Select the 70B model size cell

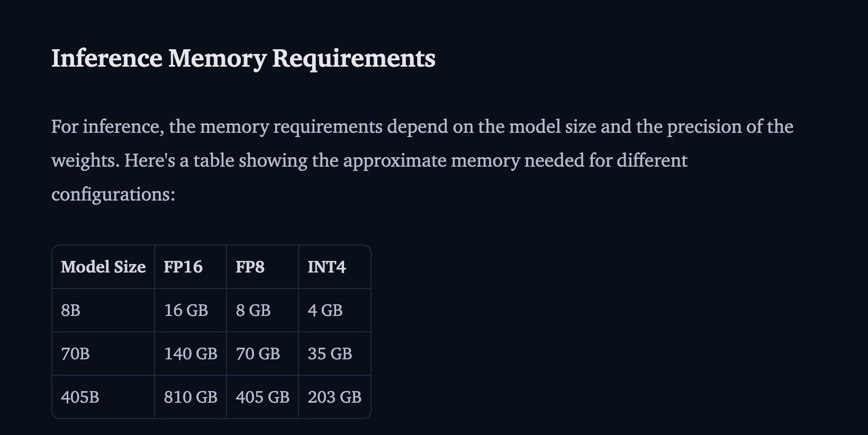(103, 354)
